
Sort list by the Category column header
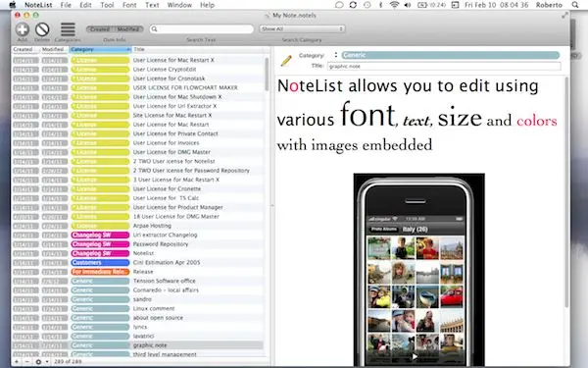100,49
